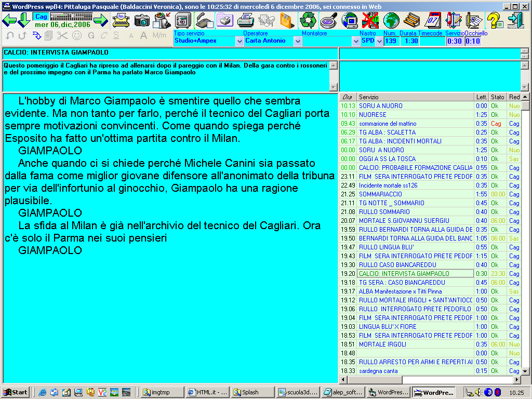The height and width of the screenshot is (399, 532).
Task: Click the printer icon
Action: coord(246,20)
